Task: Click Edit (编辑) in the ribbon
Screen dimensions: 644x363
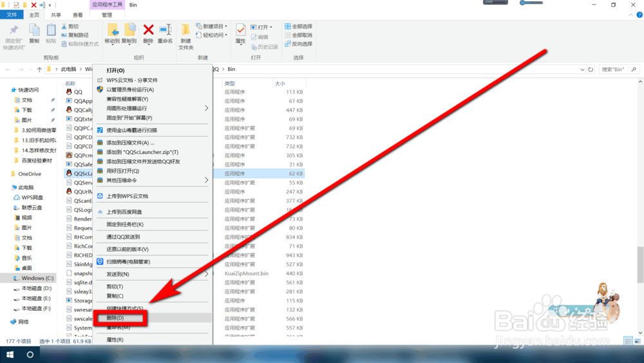Action: tap(260, 37)
